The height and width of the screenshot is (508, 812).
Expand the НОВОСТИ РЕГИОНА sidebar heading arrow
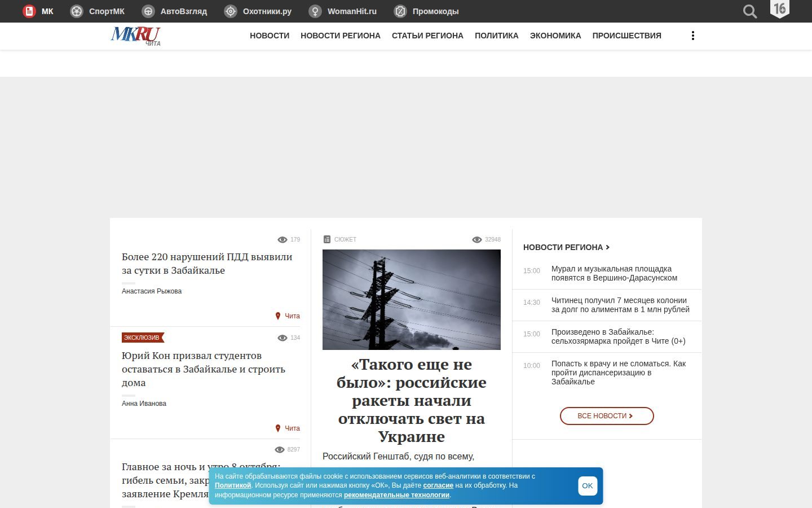(x=607, y=247)
